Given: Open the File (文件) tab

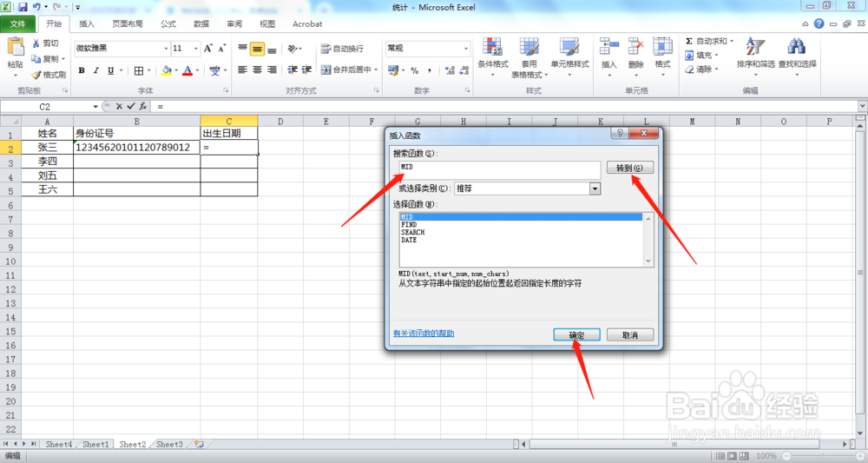Looking at the screenshot, I should pos(17,23).
